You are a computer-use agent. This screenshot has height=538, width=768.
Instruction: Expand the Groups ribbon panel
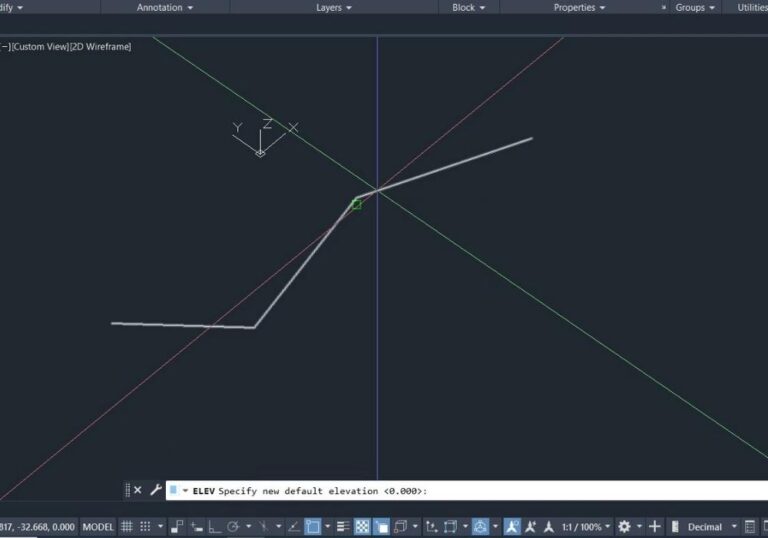point(695,7)
